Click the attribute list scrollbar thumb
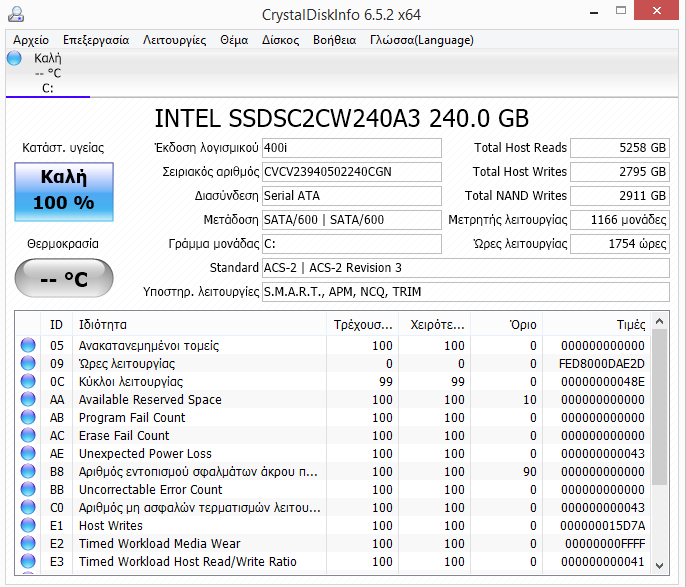The height and width of the screenshot is (587, 686). [x=660, y=407]
